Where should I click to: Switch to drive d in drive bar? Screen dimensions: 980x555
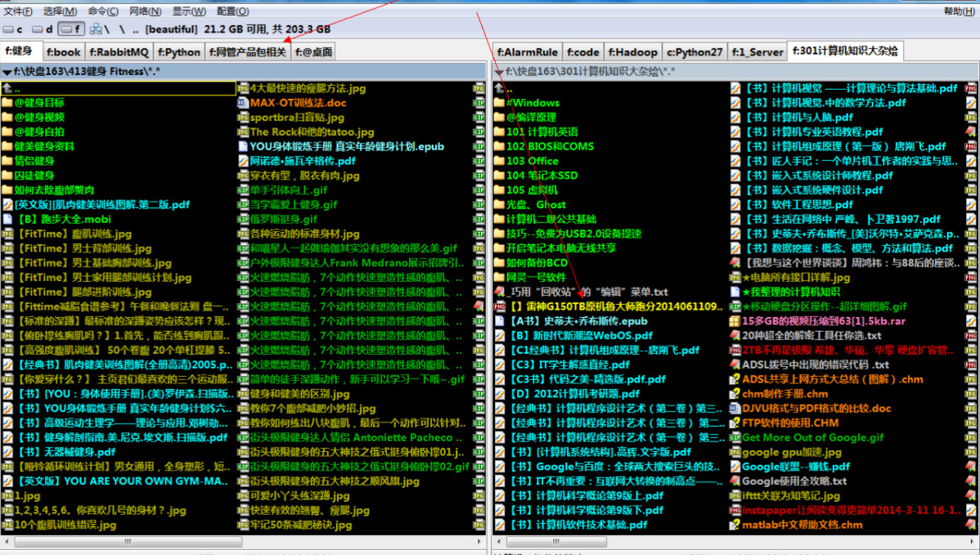[x=42, y=29]
